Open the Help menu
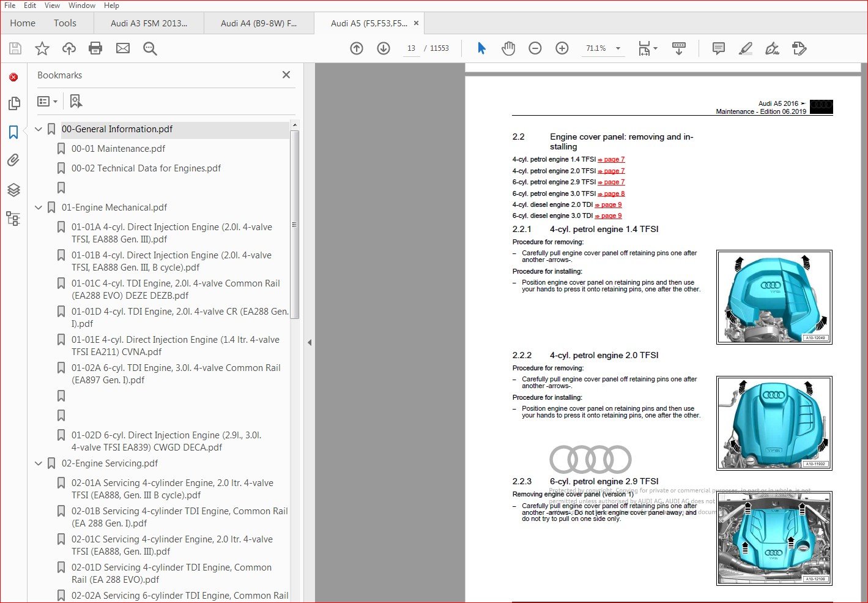Viewport: 868px width, 603px height. pos(112,6)
